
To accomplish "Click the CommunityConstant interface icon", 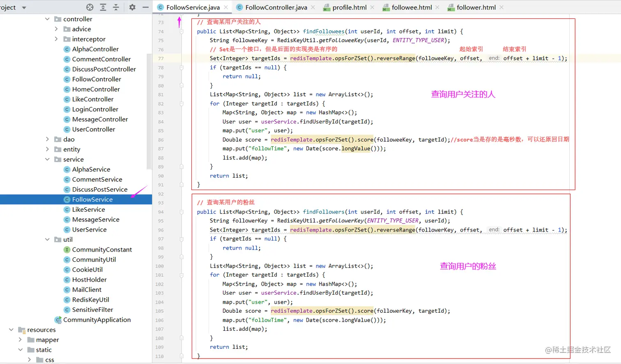I will click(x=67, y=250).
